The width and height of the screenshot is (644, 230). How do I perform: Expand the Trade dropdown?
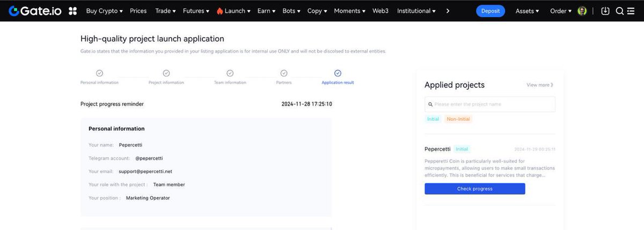click(x=165, y=11)
